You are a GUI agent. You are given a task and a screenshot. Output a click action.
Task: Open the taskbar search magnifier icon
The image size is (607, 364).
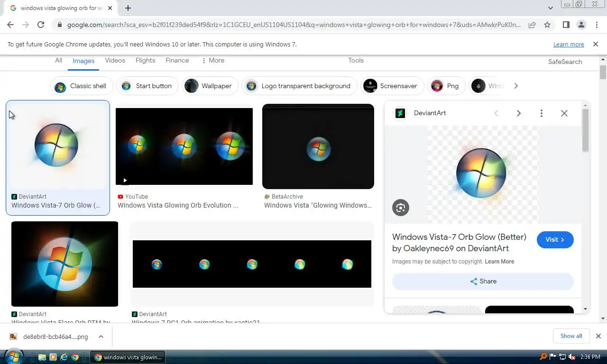(543, 357)
